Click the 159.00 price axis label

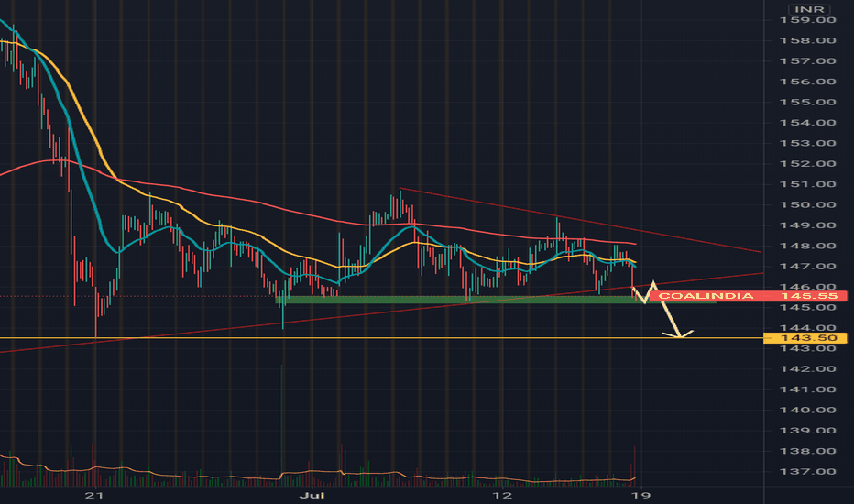tap(807, 20)
